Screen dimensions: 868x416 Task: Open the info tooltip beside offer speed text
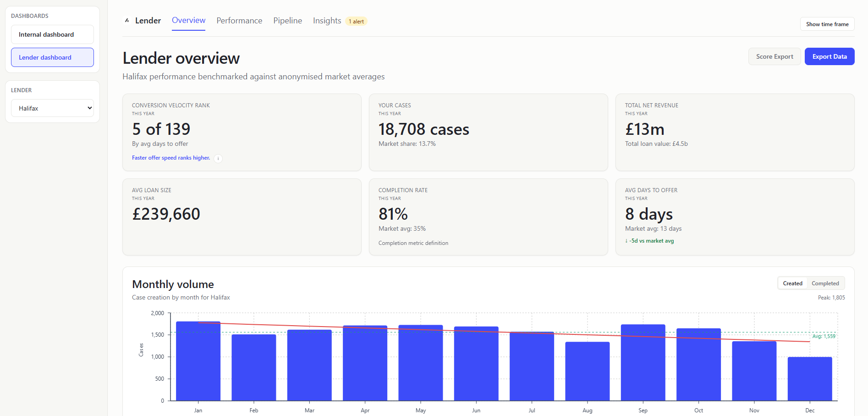point(218,158)
